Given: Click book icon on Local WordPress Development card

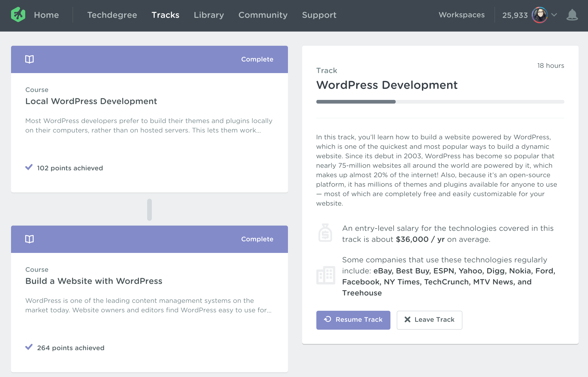Looking at the screenshot, I should (29, 59).
